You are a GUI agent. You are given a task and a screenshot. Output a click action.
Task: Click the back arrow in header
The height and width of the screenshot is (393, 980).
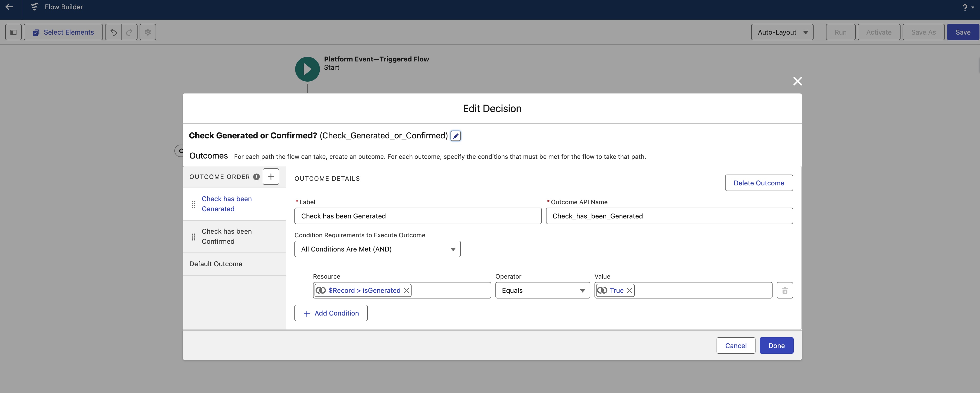click(10, 7)
